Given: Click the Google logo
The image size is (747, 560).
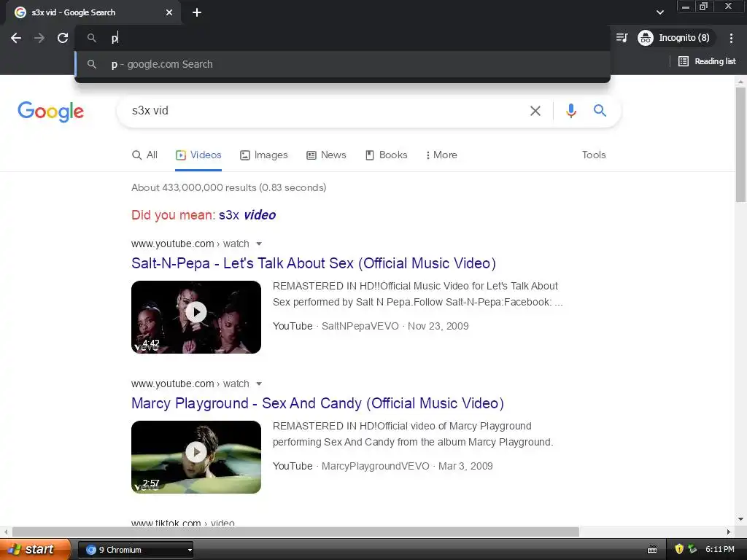Looking at the screenshot, I should (50, 112).
